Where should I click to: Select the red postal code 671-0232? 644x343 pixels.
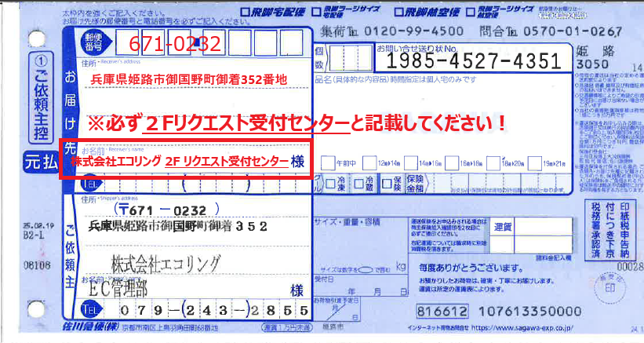[x=176, y=44]
